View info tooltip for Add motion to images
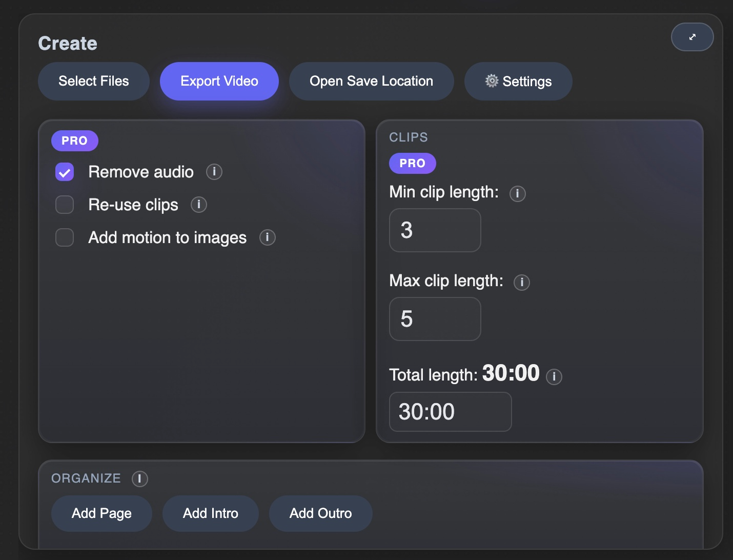733x560 pixels. point(267,237)
